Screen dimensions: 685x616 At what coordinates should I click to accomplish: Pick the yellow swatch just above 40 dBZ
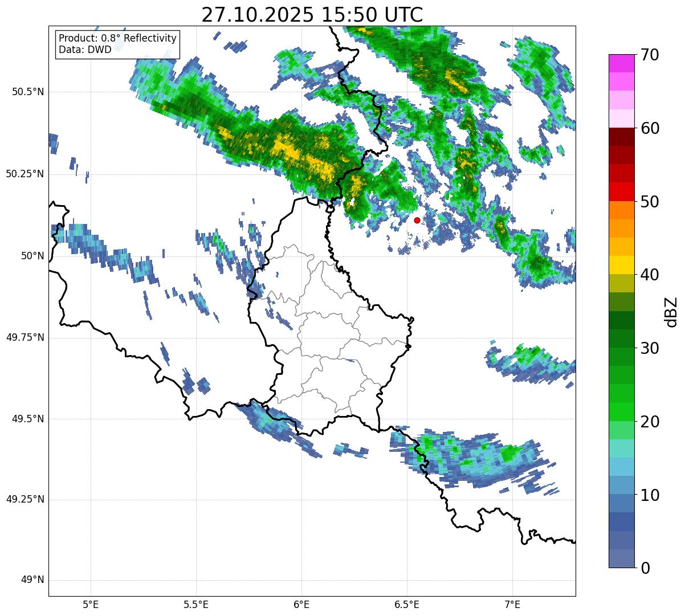621,265
